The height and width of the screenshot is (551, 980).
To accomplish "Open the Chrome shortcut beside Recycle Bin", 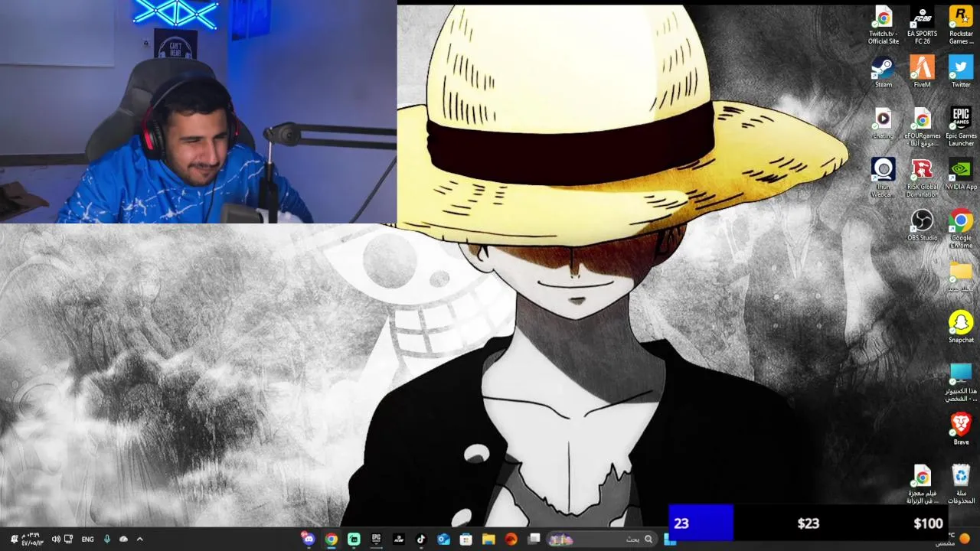I will (922, 484).
